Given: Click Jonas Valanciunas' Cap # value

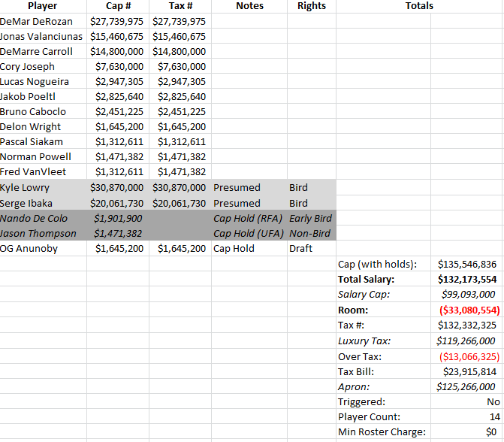Looking at the screenshot, I should coord(117,36).
